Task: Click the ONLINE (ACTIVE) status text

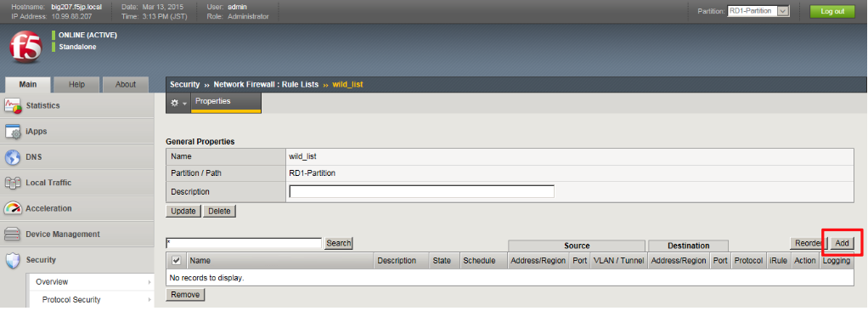Action: (x=87, y=35)
